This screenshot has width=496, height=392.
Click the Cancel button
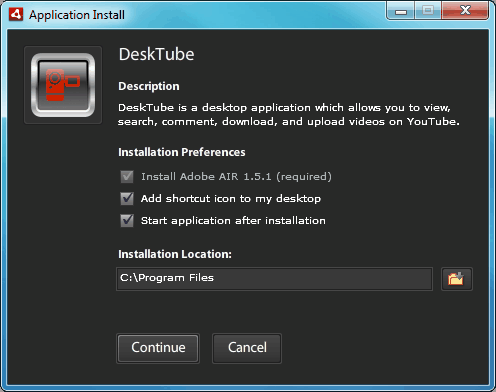pos(247,348)
